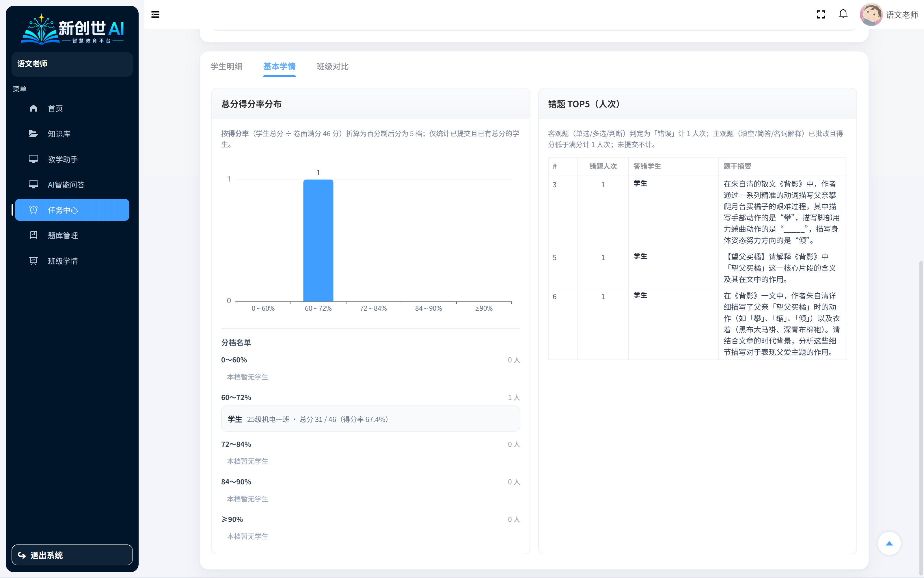Click the 0~60% tier heading in 分档名单

(234, 360)
